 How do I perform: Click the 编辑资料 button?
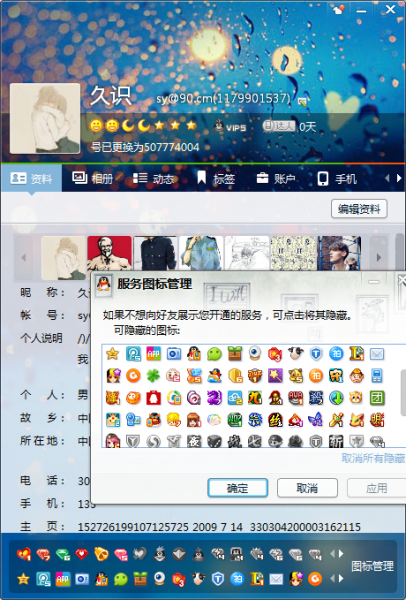point(359,209)
